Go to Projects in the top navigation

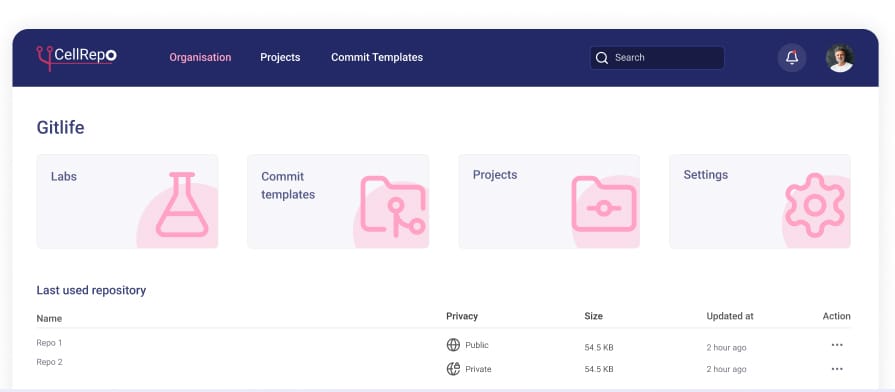[280, 58]
